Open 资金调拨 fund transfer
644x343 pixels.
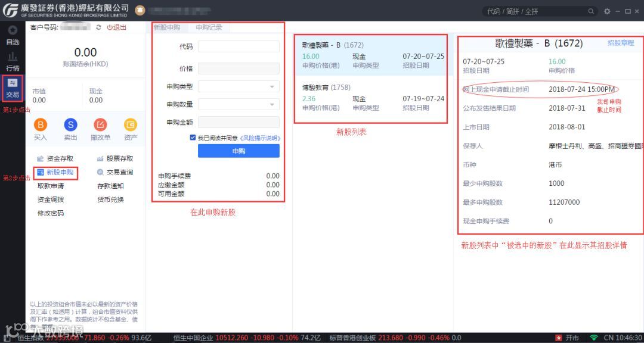[51, 200]
